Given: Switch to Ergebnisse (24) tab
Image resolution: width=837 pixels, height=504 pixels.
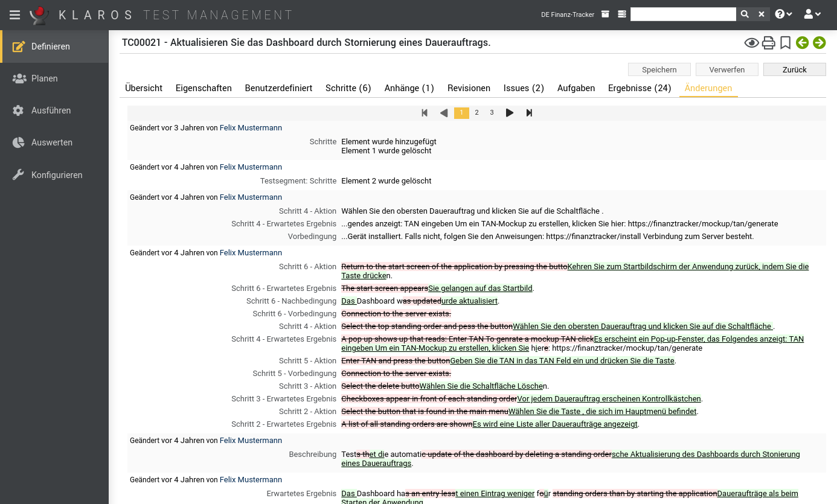Looking at the screenshot, I should pyautogui.click(x=640, y=88).
